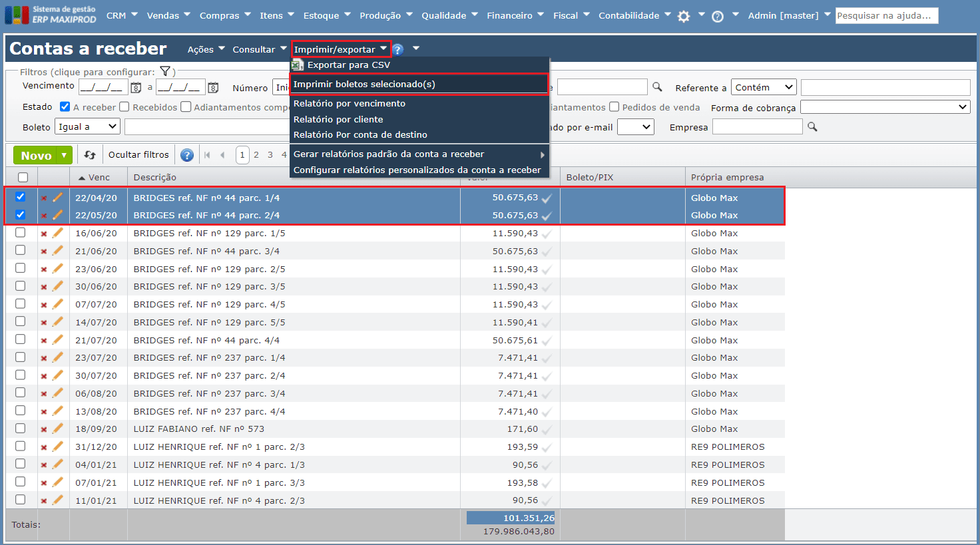Click the green Novo button
Viewport: 980px width, 545px height.
coord(37,155)
